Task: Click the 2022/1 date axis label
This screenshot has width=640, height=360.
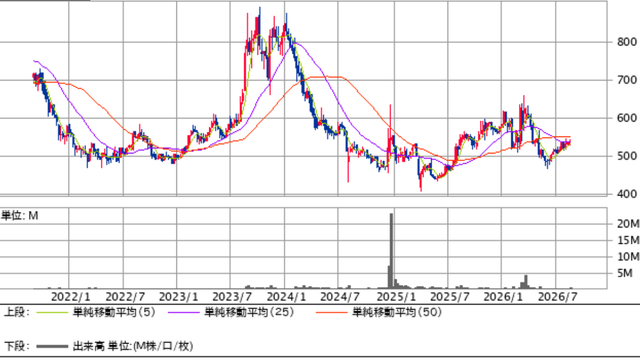Action: [71, 297]
